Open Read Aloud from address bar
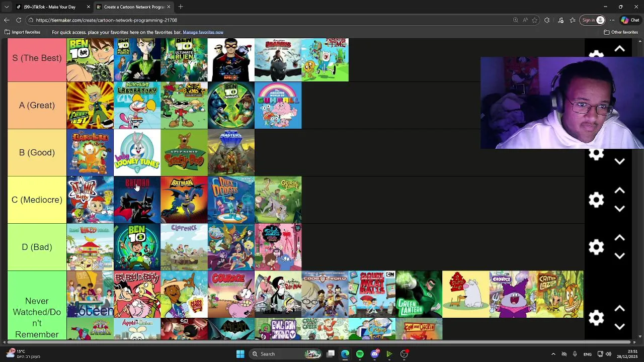The image size is (644, 362). (525, 20)
